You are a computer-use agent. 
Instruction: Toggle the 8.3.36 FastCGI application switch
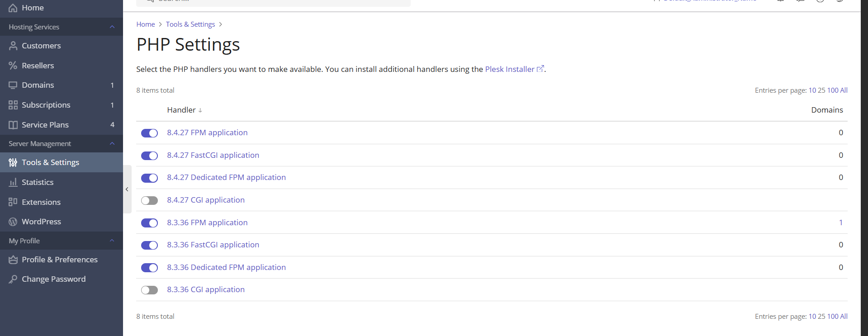click(149, 245)
